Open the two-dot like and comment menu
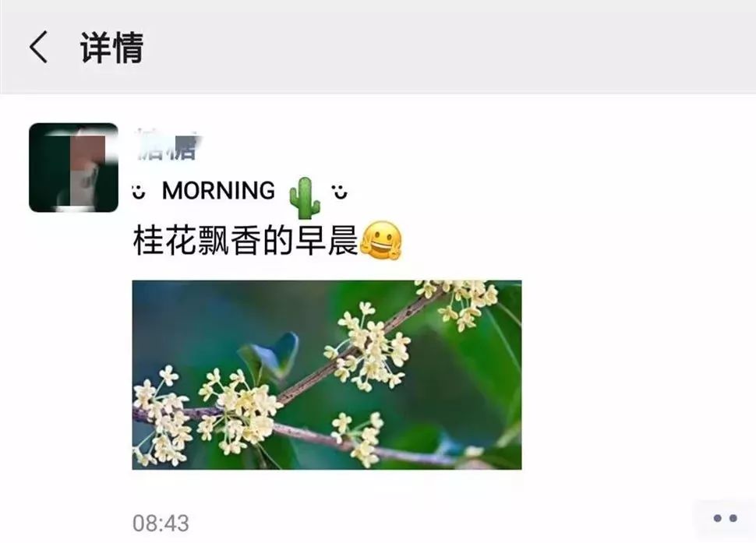Image resolution: width=756 pixels, height=543 pixels. pos(725,518)
